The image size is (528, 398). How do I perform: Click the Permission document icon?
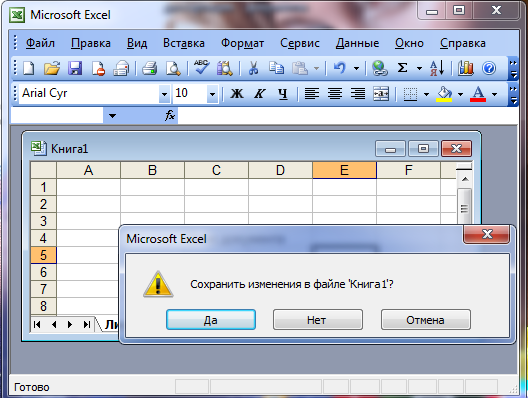tap(98, 68)
